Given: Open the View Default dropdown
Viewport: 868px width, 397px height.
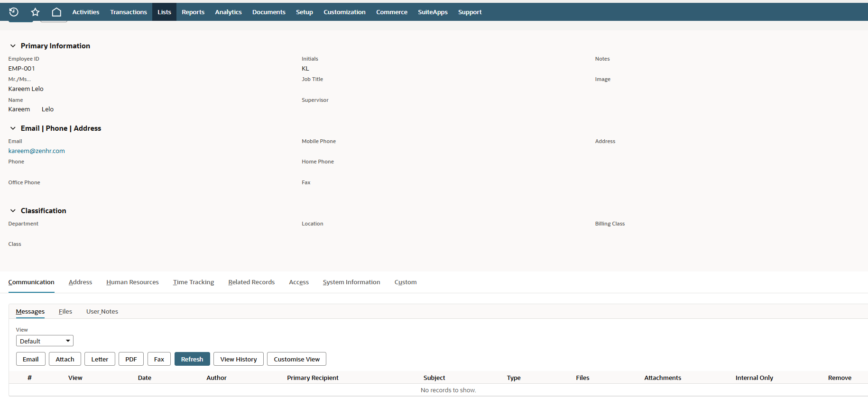Looking at the screenshot, I should [45, 341].
